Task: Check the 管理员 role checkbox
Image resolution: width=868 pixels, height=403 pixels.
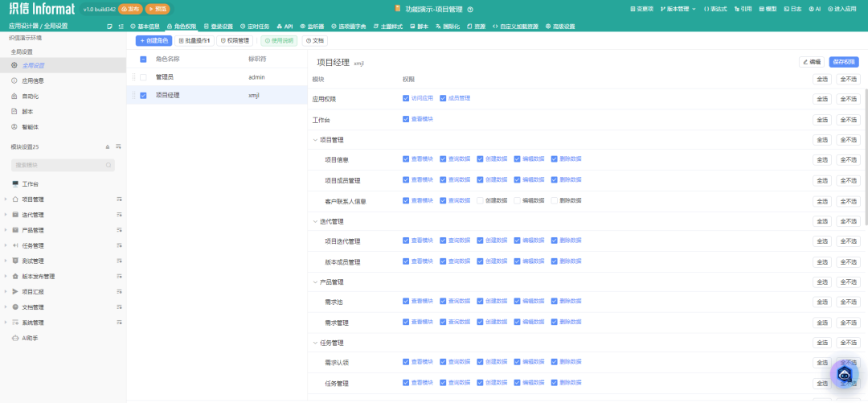Action: 143,77
